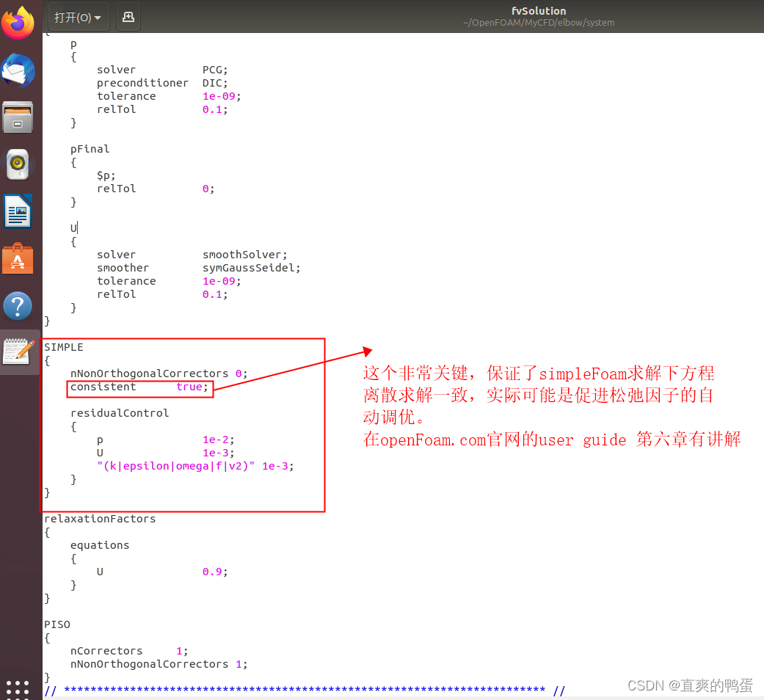Open LibreOffice Writer from the dock
This screenshot has height=700, width=764.
[x=18, y=211]
